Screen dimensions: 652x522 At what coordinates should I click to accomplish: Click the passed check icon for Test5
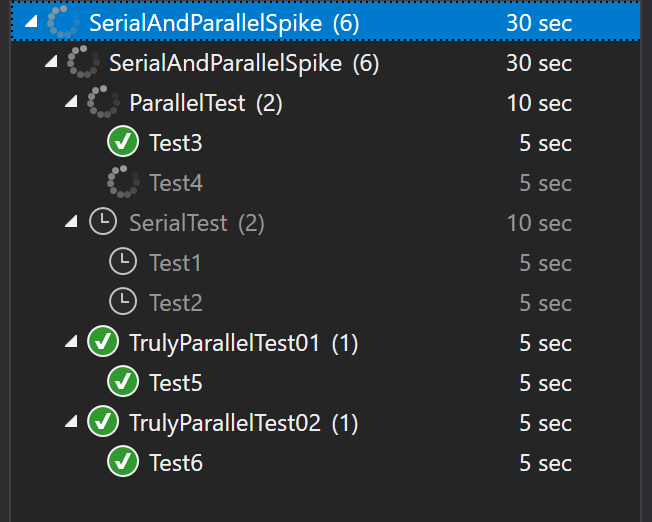[123, 381]
